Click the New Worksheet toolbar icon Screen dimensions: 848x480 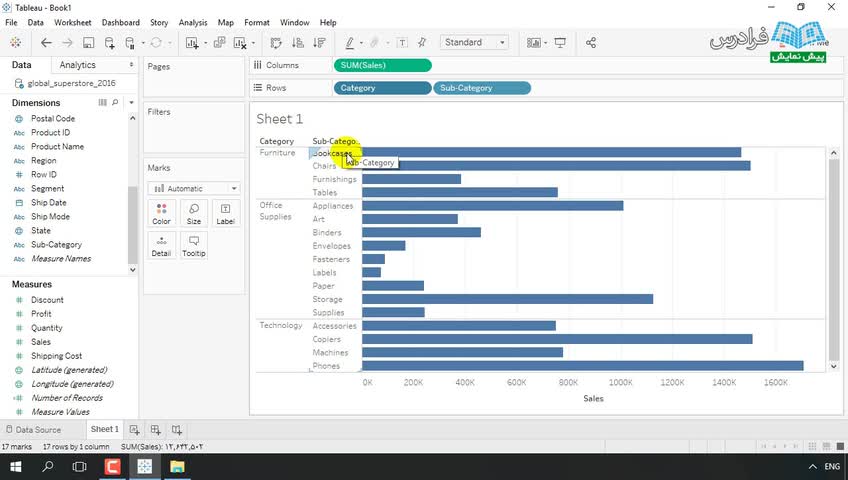191,43
